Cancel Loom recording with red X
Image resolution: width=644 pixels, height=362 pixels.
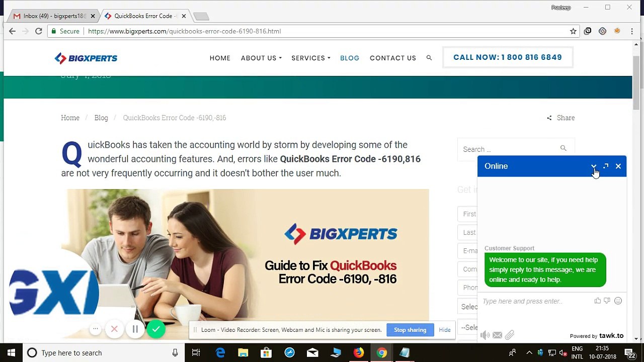[114, 329]
